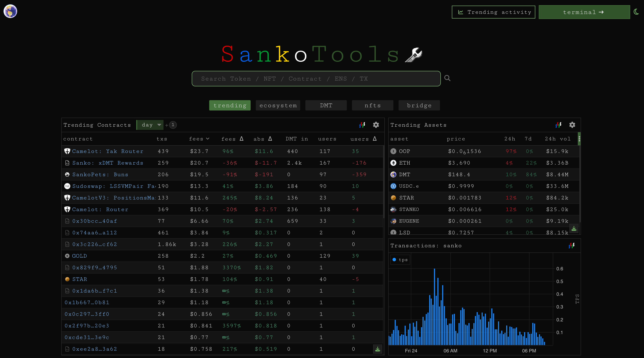Click STANKO asset icon

click(393, 209)
